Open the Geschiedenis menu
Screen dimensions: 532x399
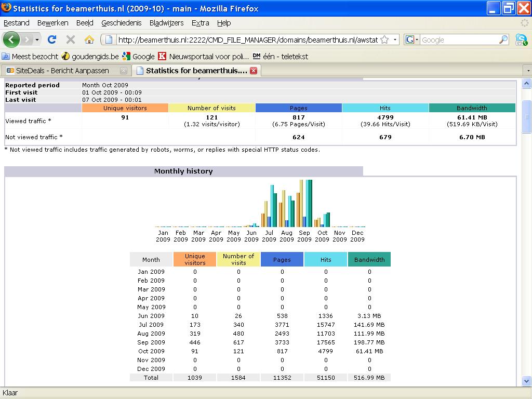121,23
